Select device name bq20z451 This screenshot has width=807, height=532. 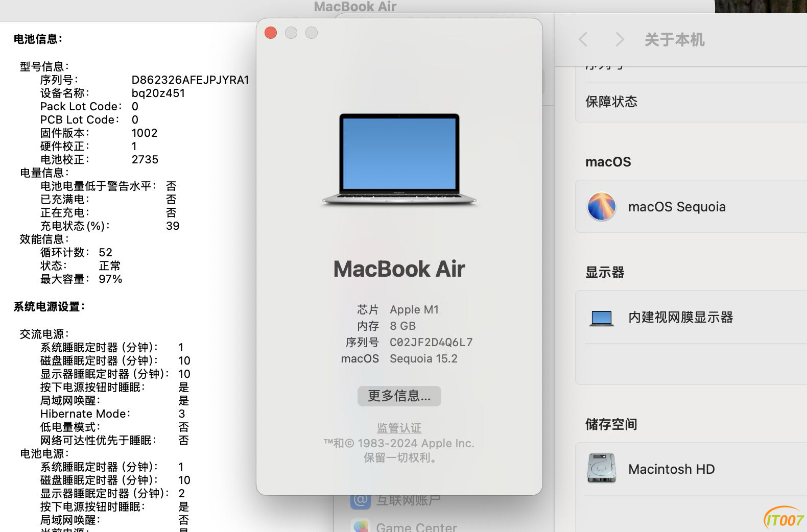point(158,93)
